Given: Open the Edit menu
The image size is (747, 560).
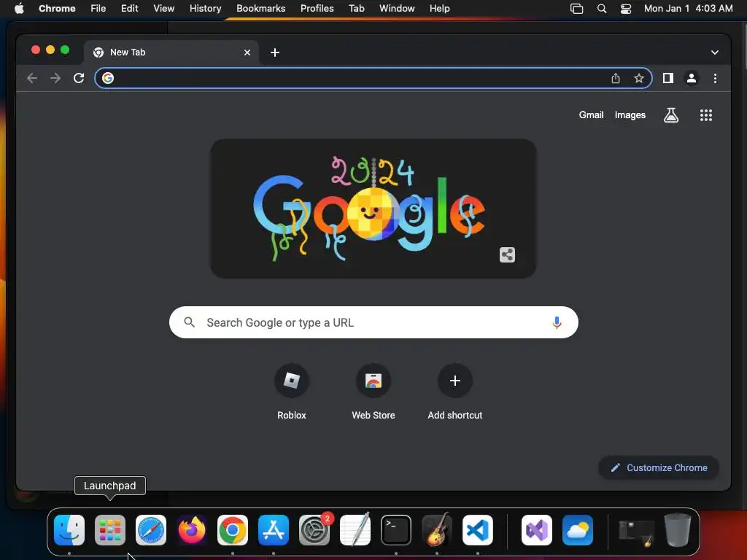Looking at the screenshot, I should tap(130, 9).
